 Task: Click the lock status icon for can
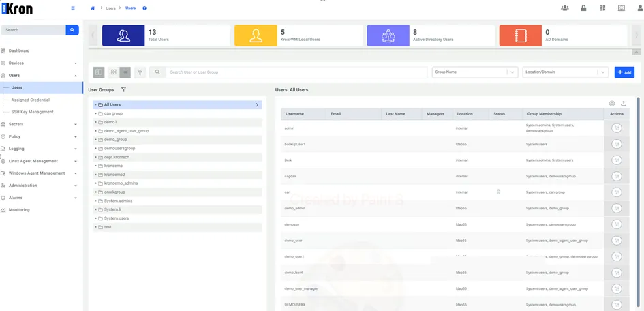[499, 192]
